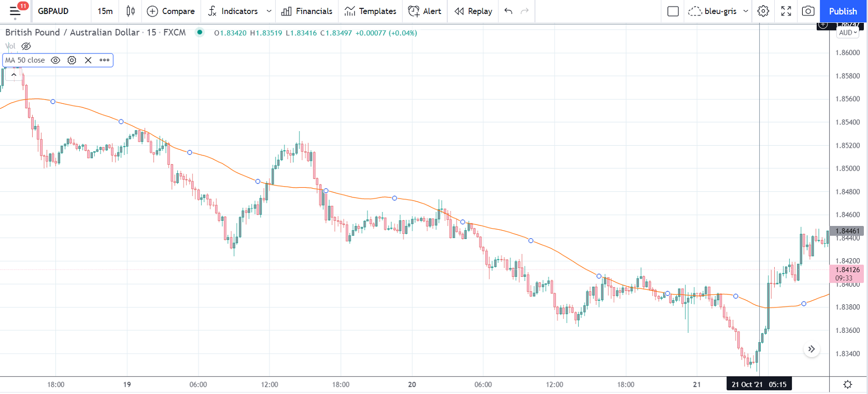
Task: Remove the MA 50 close indicator
Action: pyautogui.click(x=88, y=60)
